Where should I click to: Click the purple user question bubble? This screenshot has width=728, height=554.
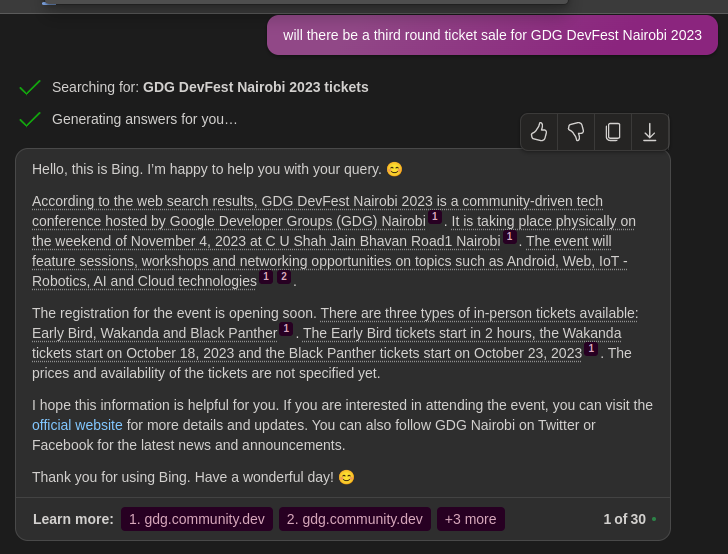click(x=492, y=35)
